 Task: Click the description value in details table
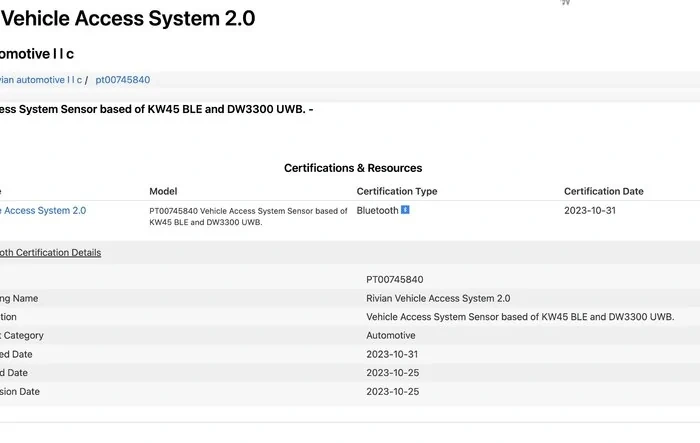(x=520, y=317)
